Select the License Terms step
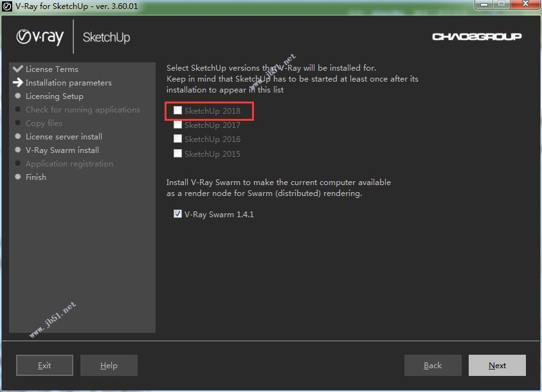Viewport: 542px width, 392px height. tap(52, 69)
